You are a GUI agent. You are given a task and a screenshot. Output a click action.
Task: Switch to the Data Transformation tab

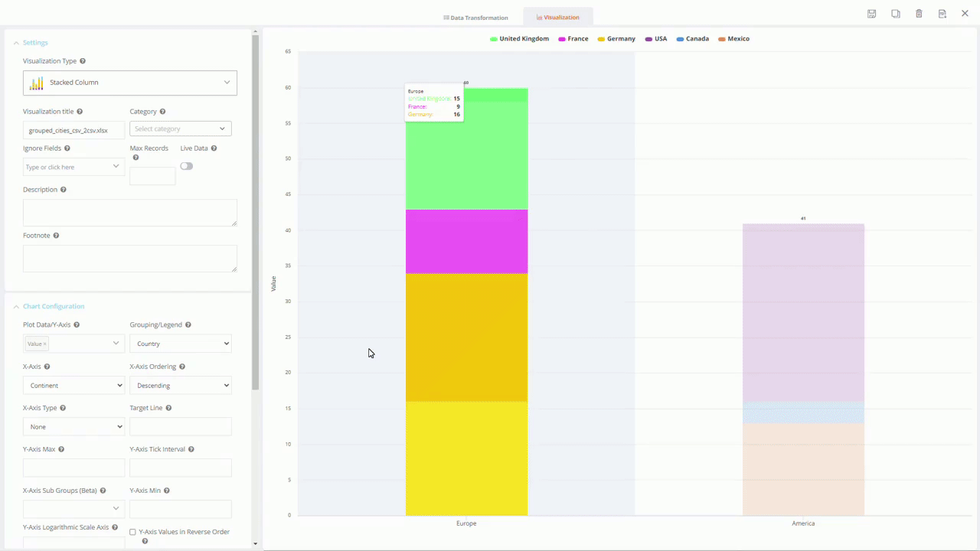(x=475, y=18)
